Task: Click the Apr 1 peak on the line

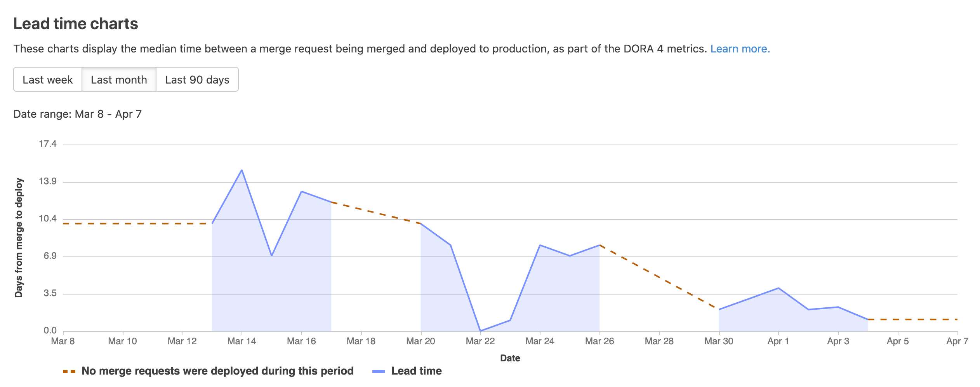Action: (x=778, y=288)
